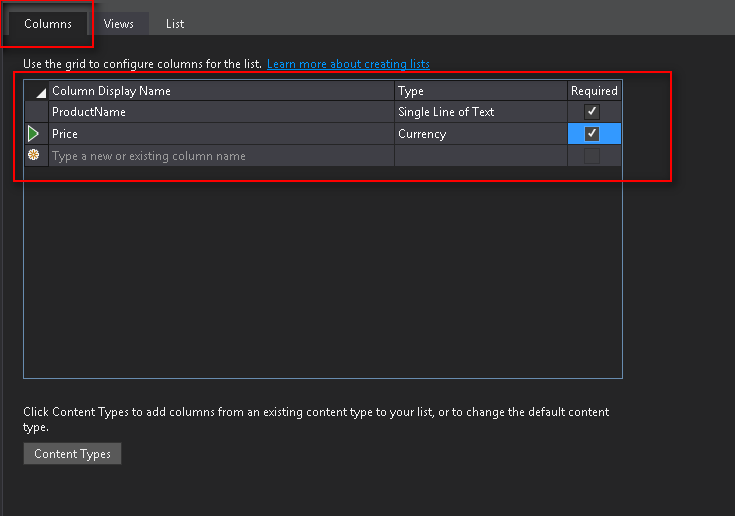Open the Views tab
The image size is (735, 516).
coord(119,23)
